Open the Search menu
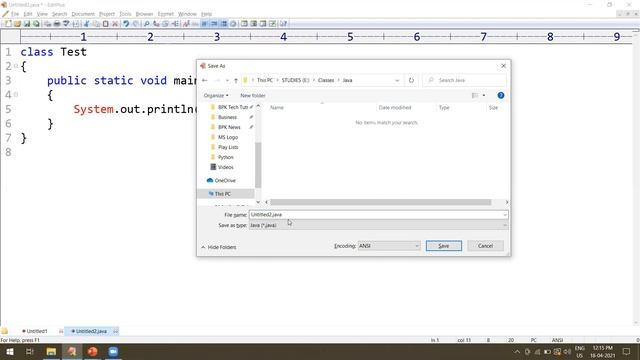Screen dimensions: 640x360 pyautogui.click(x=59, y=14)
